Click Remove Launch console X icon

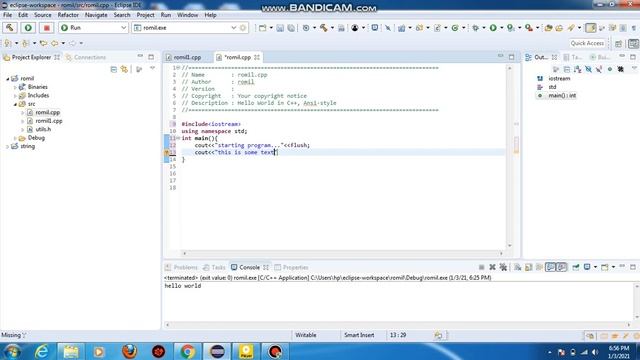point(492,267)
